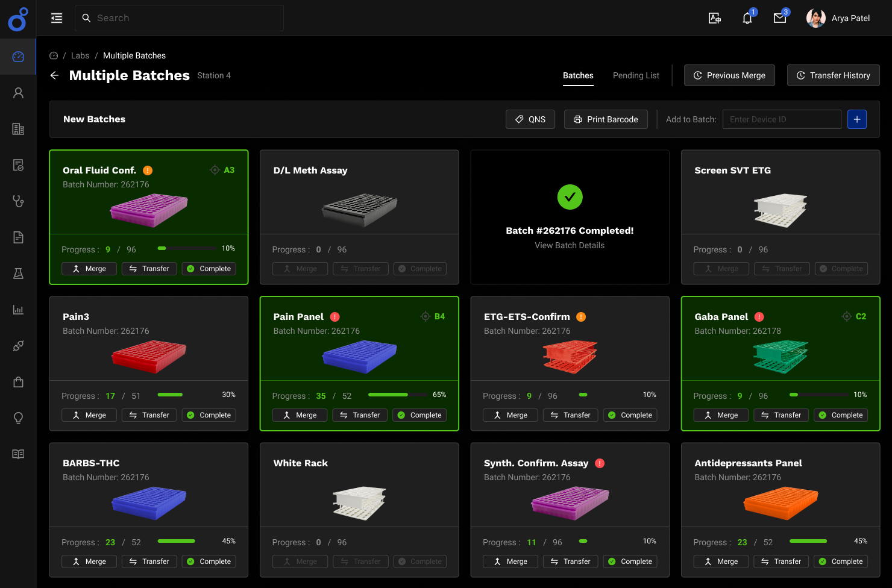The height and width of the screenshot is (588, 892).
Task: View Batch Details for completed batch
Action: [x=570, y=245]
